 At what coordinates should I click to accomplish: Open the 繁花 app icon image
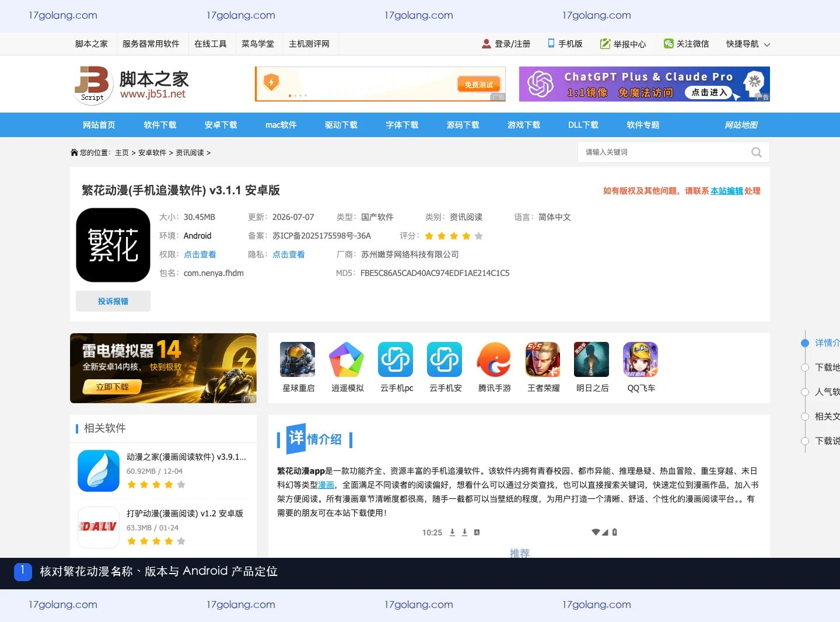click(x=113, y=245)
